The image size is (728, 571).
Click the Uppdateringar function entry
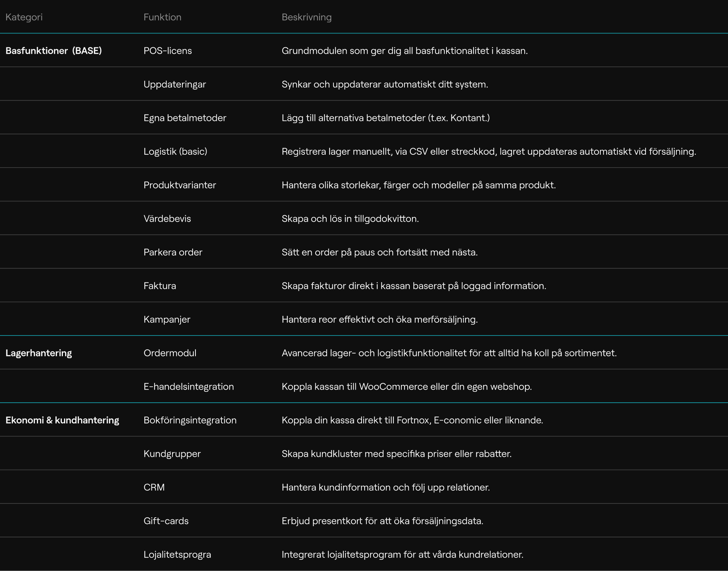click(175, 84)
